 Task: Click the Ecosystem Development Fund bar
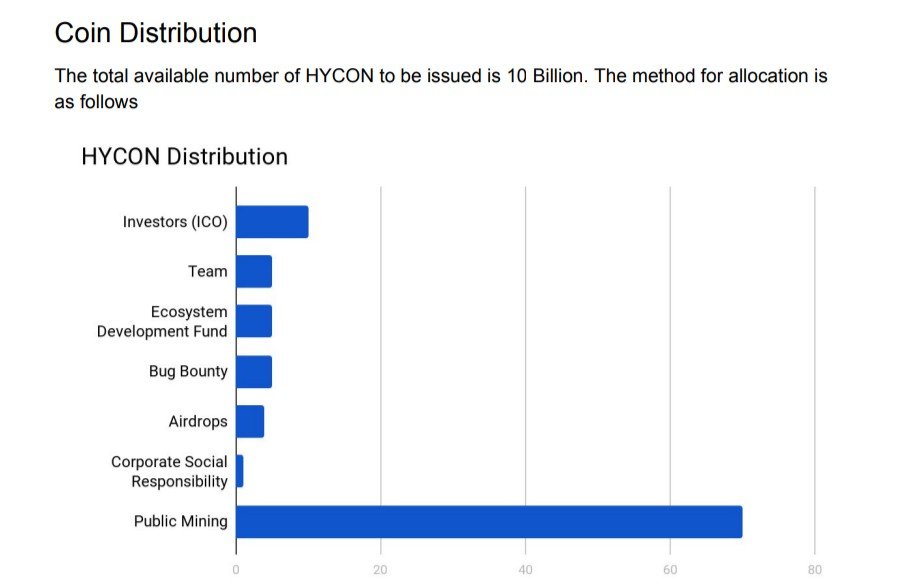pyautogui.click(x=254, y=321)
